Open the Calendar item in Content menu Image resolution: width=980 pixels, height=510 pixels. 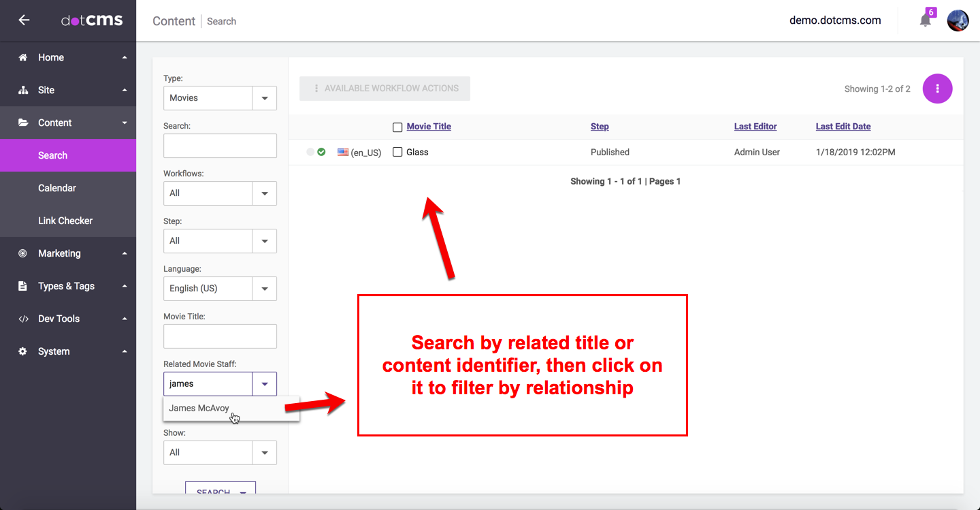click(57, 188)
